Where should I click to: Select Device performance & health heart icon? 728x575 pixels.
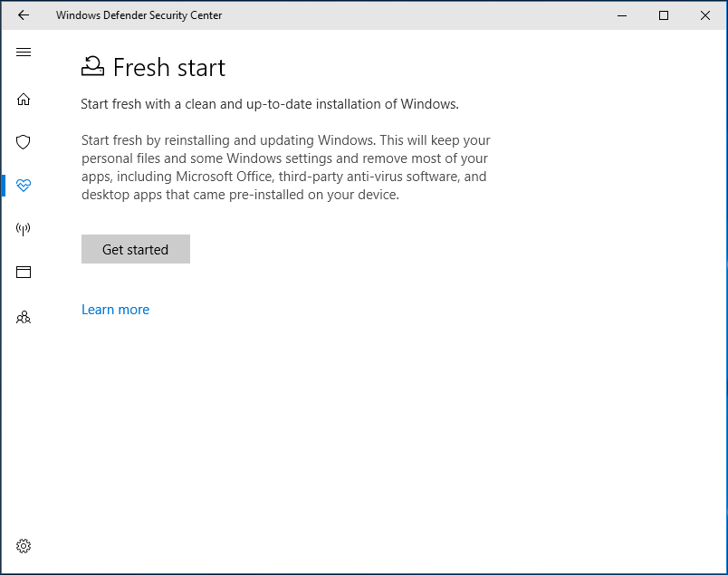coord(24,186)
